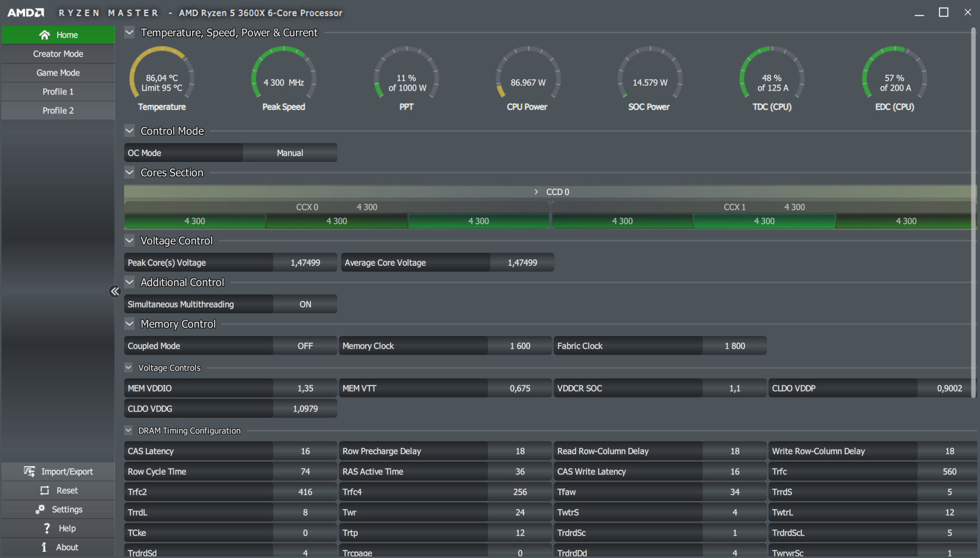The image size is (980, 558).
Task: Collapse sidebar with double-chevron arrow
Action: (x=115, y=292)
